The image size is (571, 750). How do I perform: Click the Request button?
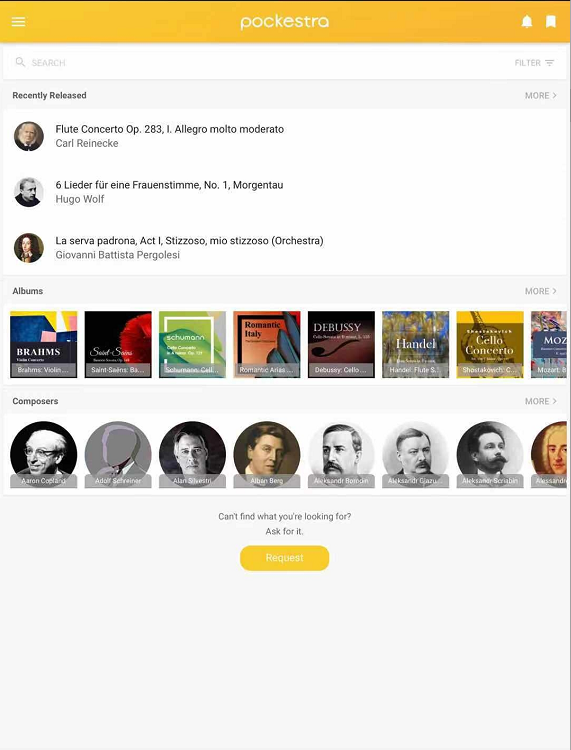coord(285,558)
